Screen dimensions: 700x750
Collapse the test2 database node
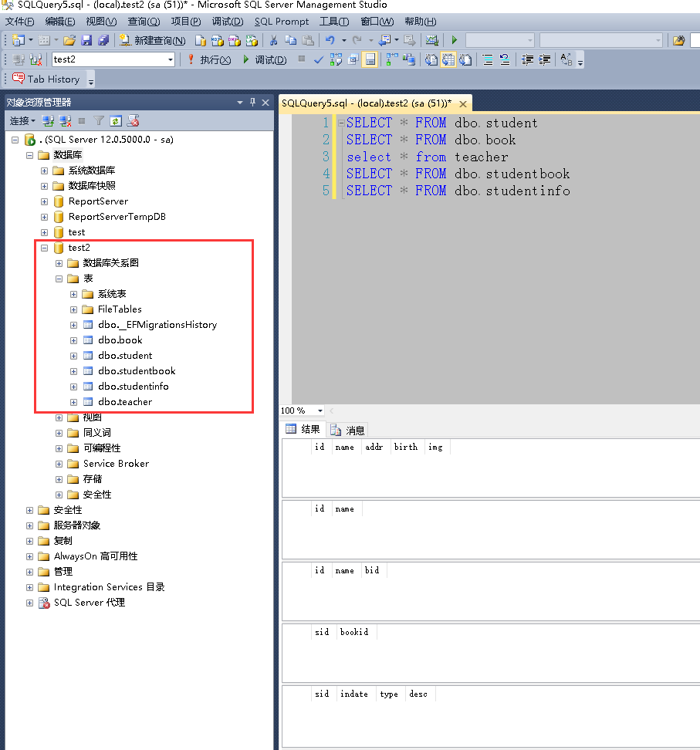pos(45,248)
